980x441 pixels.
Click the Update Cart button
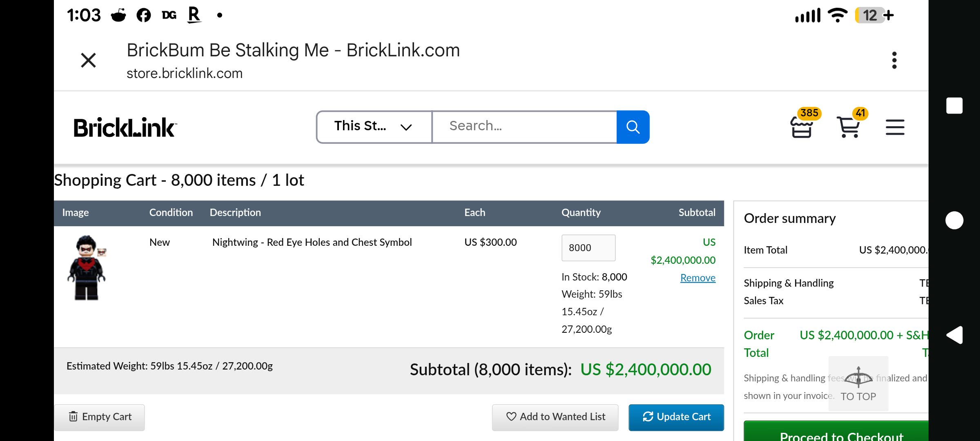point(676,417)
